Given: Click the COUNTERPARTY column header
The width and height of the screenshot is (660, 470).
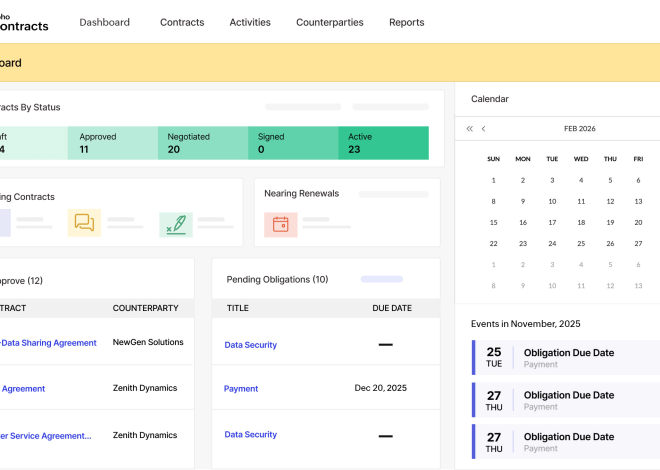Looking at the screenshot, I should point(145,308).
